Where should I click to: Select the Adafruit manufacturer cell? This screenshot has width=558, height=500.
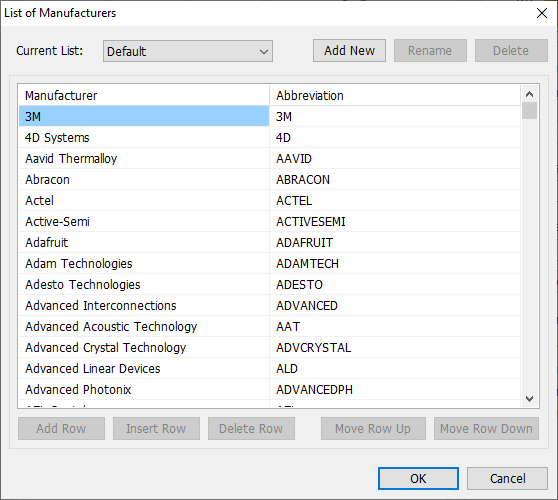144,242
